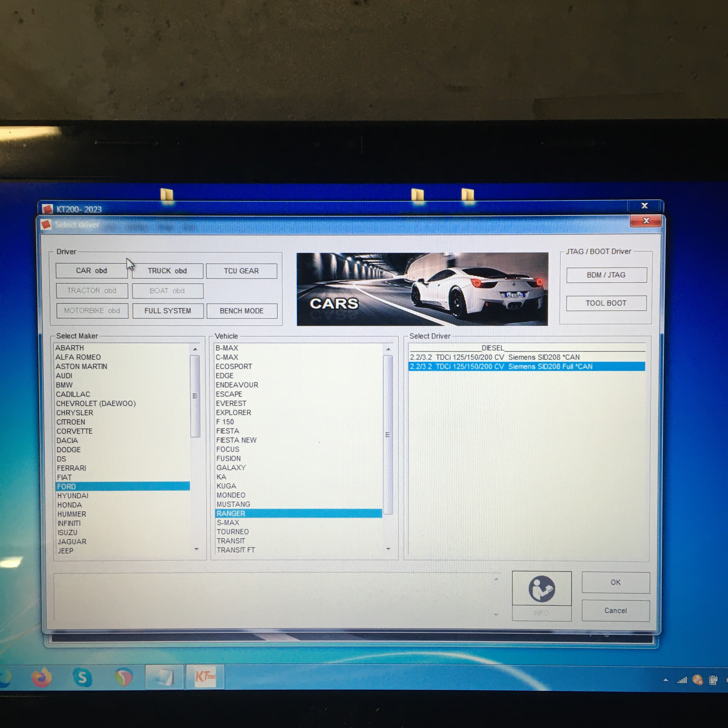This screenshot has height=728, width=728.
Task: Open the TCU GEAR driver mode
Action: pos(241,271)
